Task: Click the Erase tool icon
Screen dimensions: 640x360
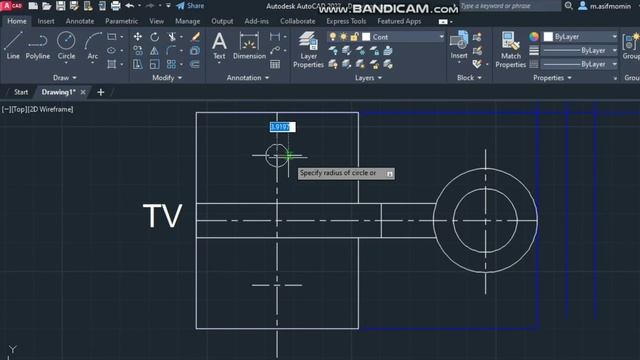Action: tap(195, 37)
